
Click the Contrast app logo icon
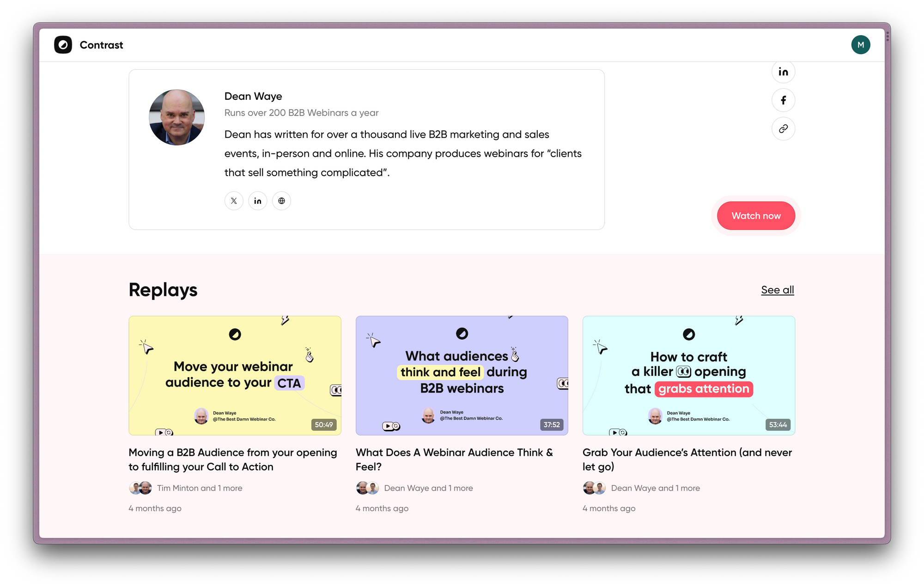[63, 44]
